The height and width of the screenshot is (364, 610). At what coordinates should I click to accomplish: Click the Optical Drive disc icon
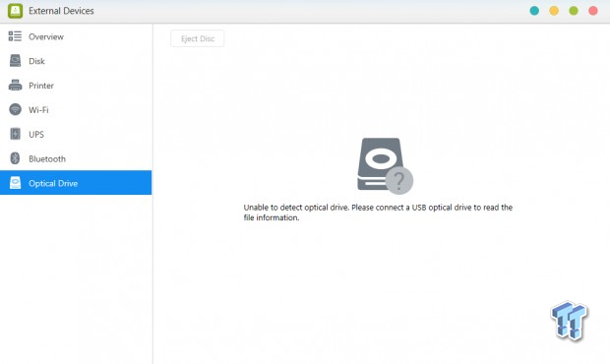pos(15,183)
